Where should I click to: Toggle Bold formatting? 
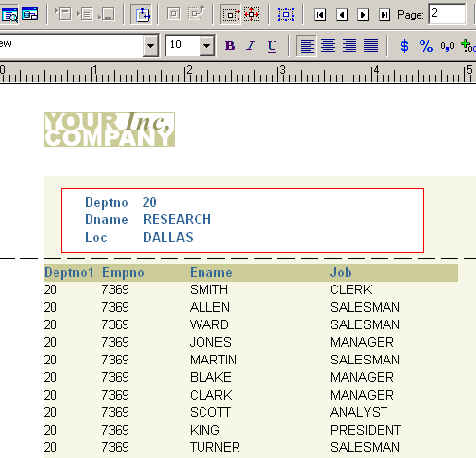tap(230, 46)
